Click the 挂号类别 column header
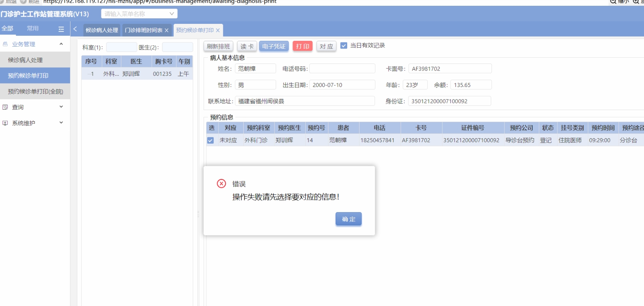 click(x=572, y=128)
